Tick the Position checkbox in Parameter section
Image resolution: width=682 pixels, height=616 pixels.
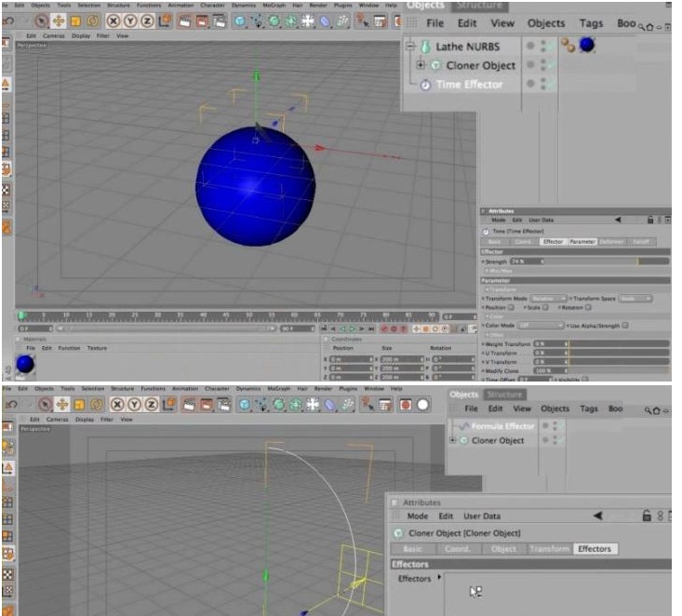click(511, 308)
